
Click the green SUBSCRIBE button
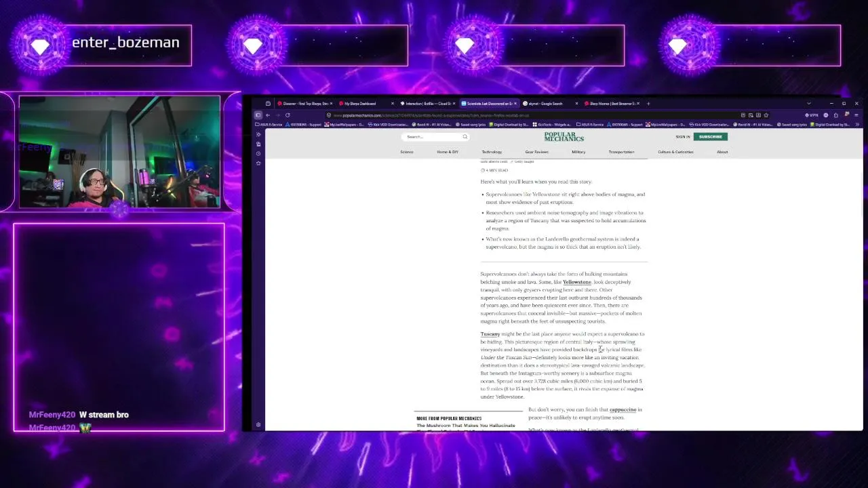711,137
